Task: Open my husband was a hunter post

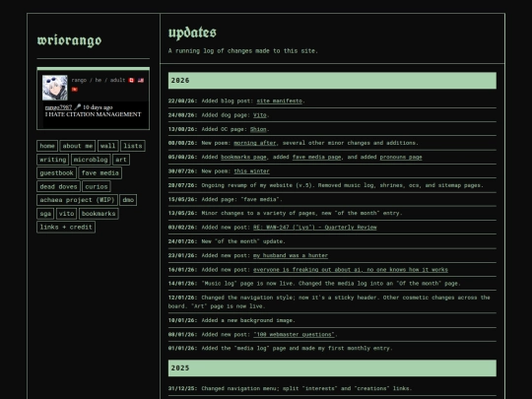Action: coord(291,255)
